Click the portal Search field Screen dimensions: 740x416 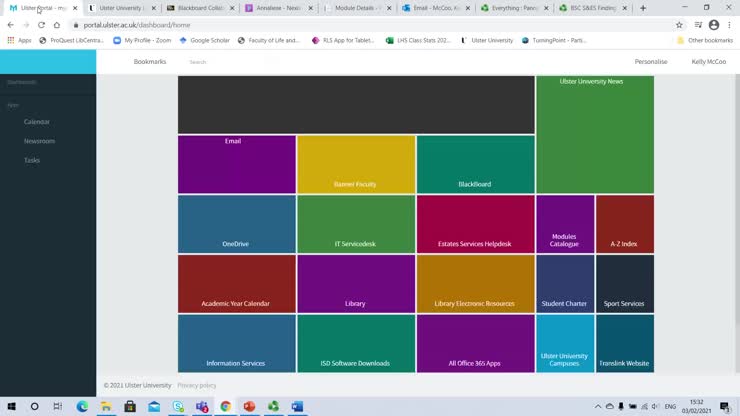(x=231, y=62)
